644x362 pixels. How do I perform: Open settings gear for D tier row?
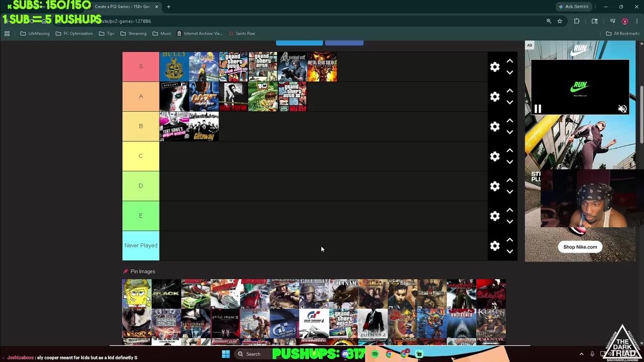(x=495, y=186)
